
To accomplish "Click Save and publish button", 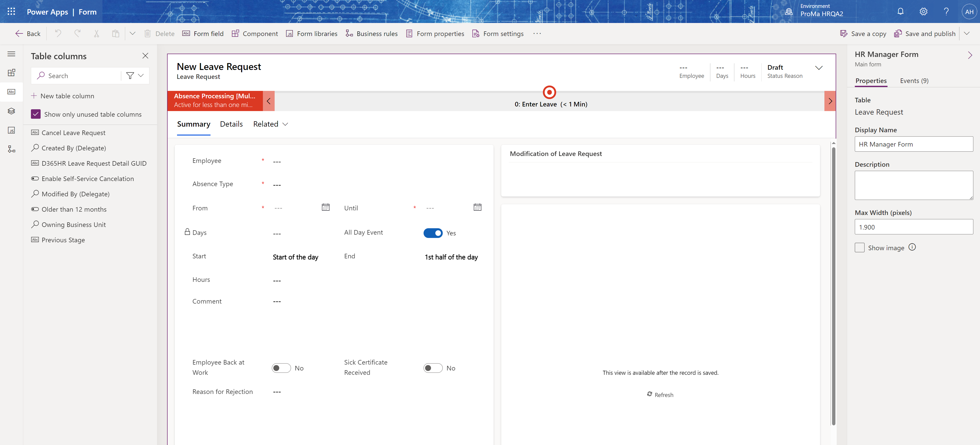I will pyautogui.click(x=925, y=33).
